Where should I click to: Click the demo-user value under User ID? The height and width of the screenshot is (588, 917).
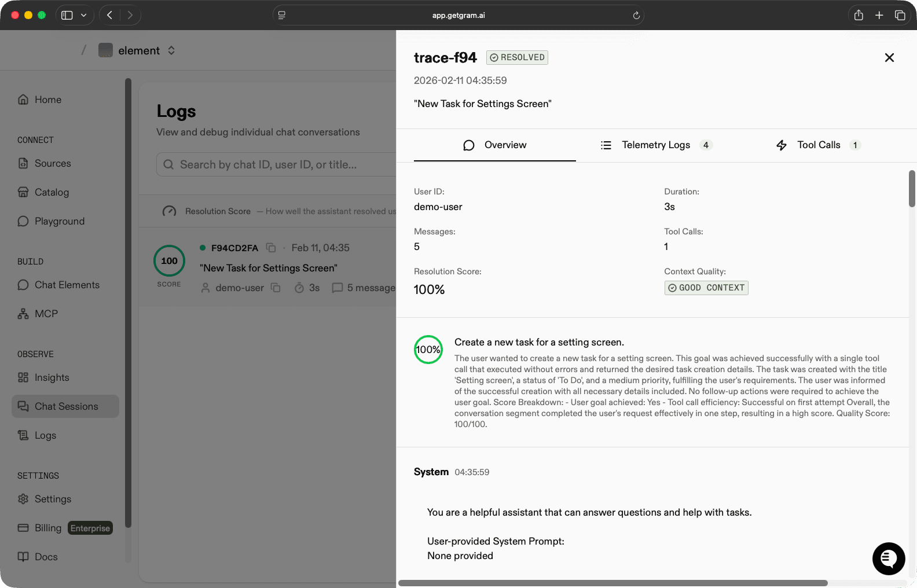[438, 207]
